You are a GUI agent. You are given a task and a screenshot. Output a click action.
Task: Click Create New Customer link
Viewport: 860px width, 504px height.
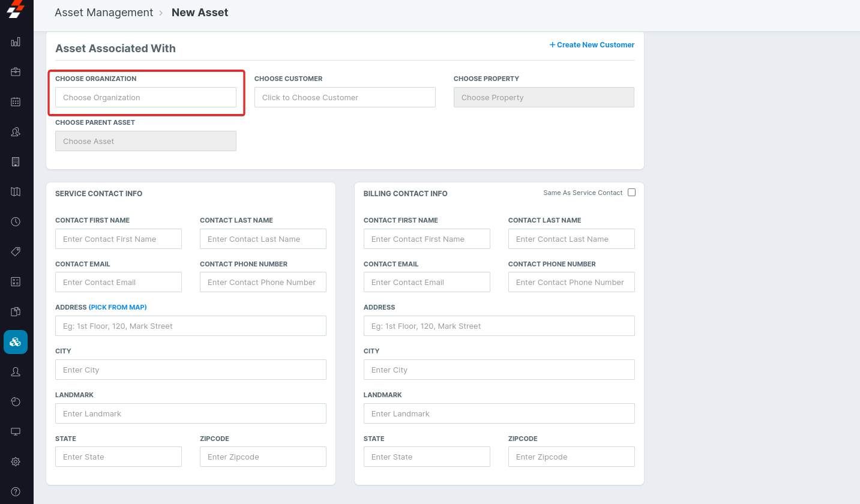592,45
